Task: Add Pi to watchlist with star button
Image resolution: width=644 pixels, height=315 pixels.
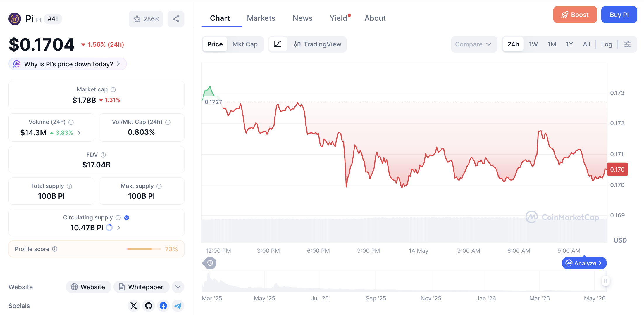Action: 146,19
